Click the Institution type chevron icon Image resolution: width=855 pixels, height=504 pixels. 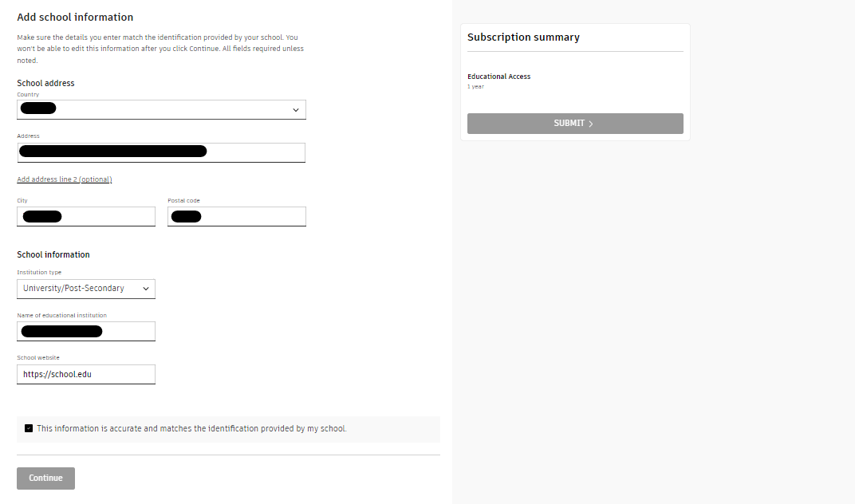pyautogui.click(x=145, y=289)
